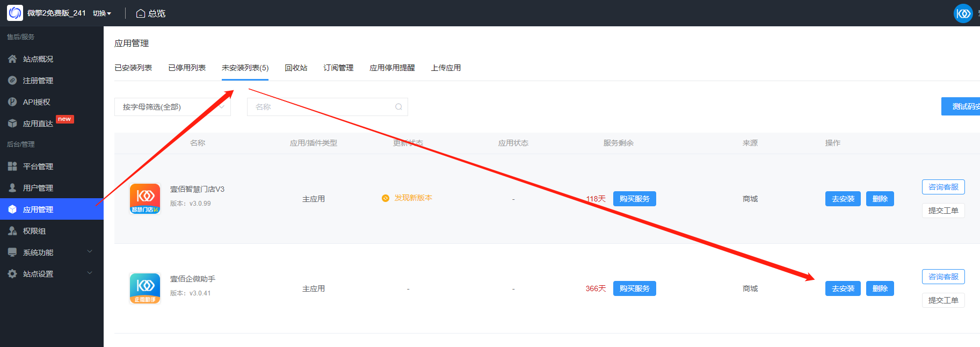Click the 注册管理 icon in sidebar
Screen dimensions: 980x347
(12, 81)
